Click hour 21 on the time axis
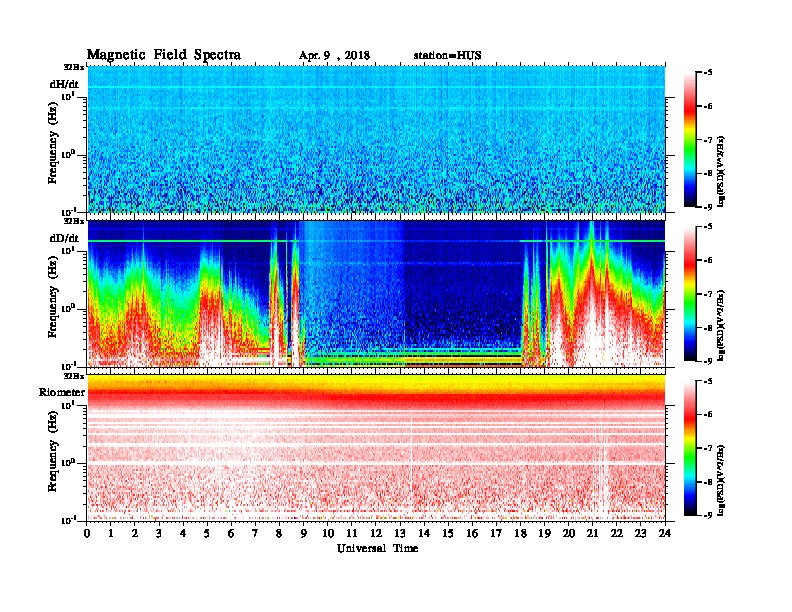The width and height of the screenshot is (792, 612). pos(592,533)
